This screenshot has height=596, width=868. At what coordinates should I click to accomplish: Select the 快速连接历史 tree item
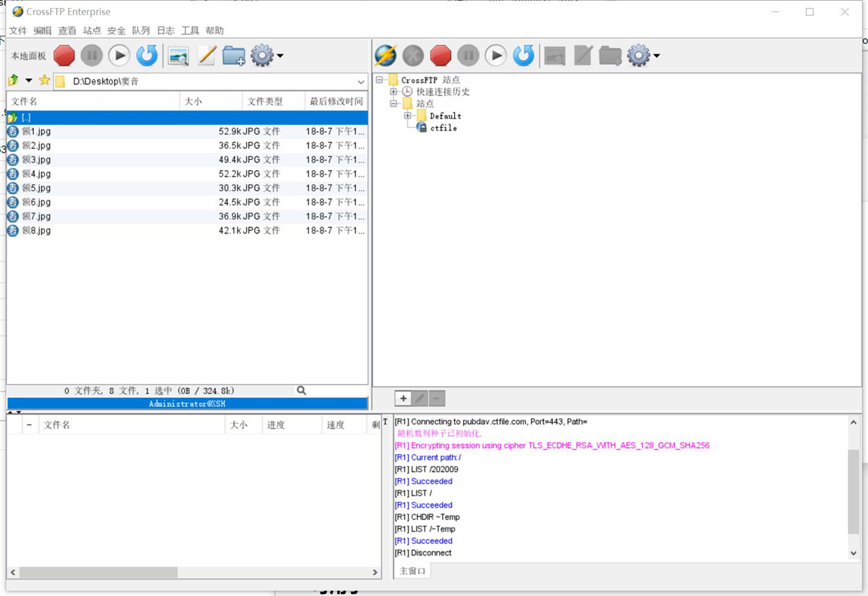coord(443,92)
